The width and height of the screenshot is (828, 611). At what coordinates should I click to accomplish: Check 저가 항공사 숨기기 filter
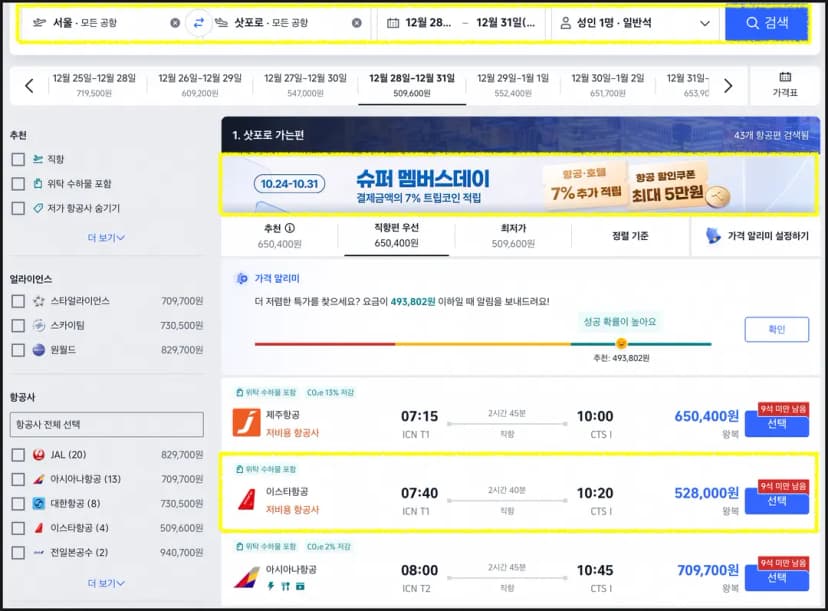18,208
